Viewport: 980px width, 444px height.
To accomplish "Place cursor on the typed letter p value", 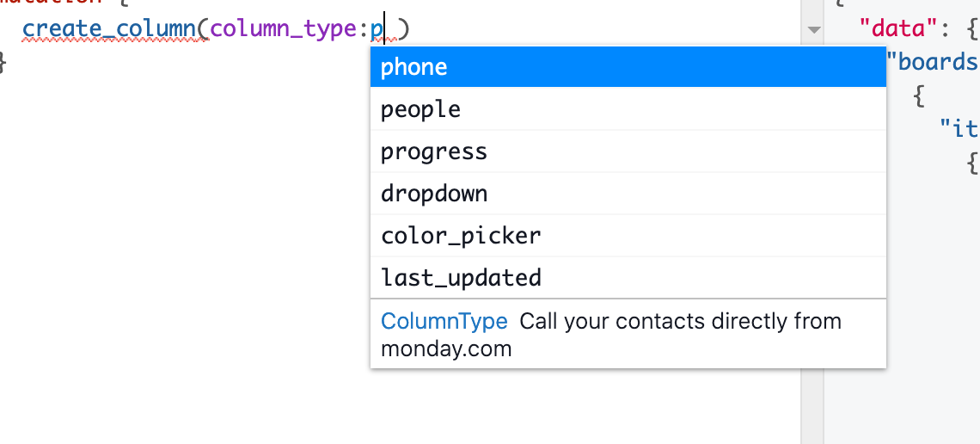I will tap(377, 30).
